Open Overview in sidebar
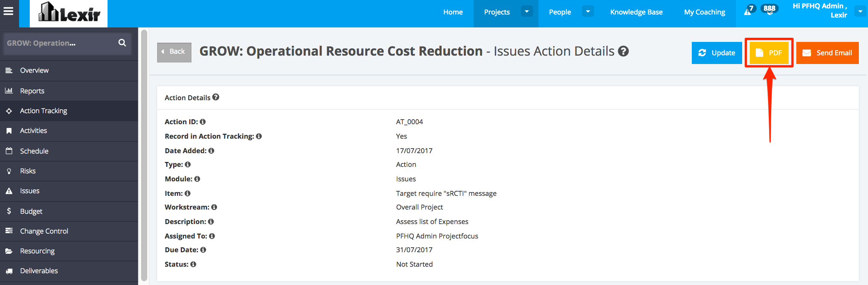Image resolution: width=868 pixels, height=285 pixels. click(x=69, y=70)
